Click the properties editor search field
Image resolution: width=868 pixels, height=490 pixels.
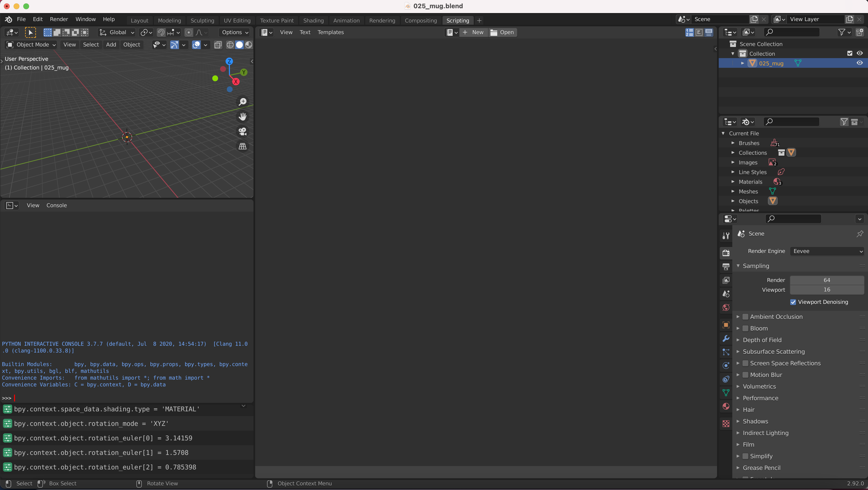[x=793, y=219]
